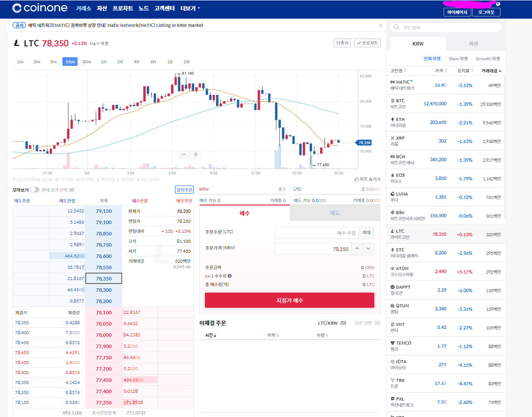This screenshot has width=532, height=417.
Task: Select the XRP 리플 row
Action: [446, 141]
